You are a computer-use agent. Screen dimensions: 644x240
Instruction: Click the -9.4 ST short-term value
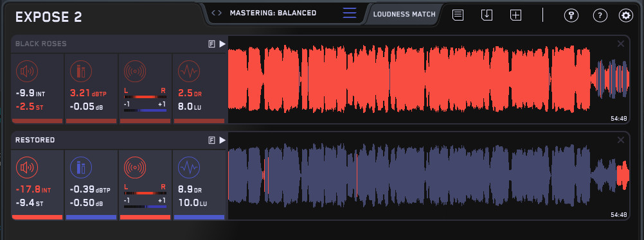(29, 203)
